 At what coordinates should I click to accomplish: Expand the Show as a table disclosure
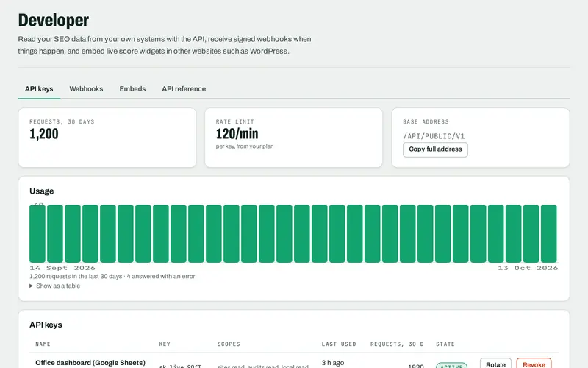click(54, 286)
